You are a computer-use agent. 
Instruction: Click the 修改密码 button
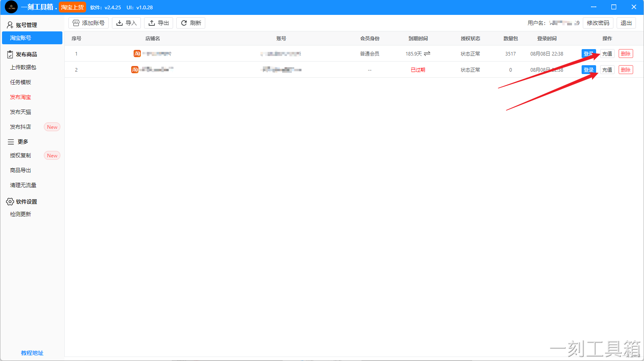(598, 23)
